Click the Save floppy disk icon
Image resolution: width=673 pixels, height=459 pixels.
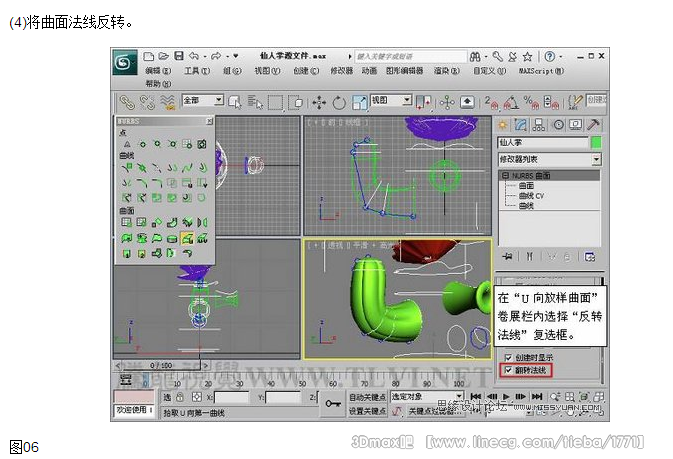pyautogui.click(x=179, y=56)
